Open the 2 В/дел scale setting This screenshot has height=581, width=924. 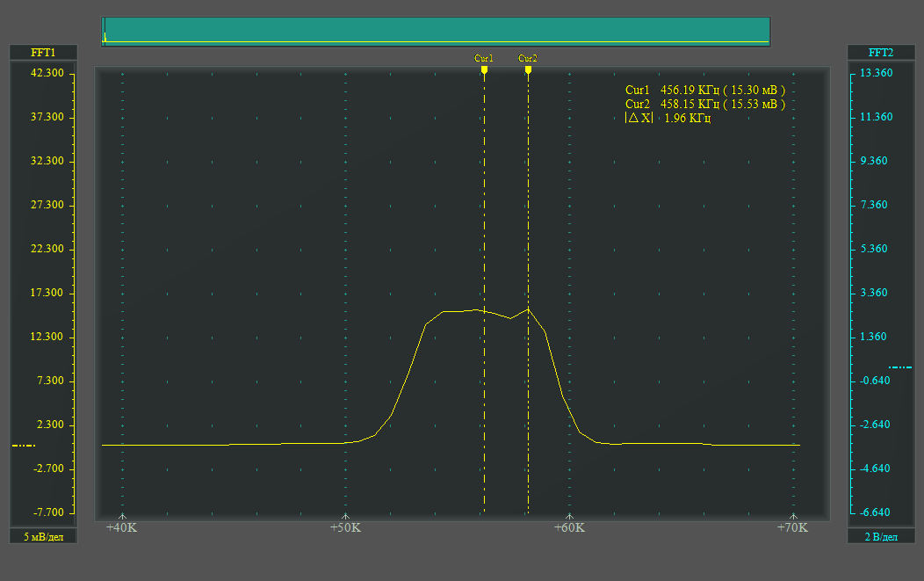[880, 536]
